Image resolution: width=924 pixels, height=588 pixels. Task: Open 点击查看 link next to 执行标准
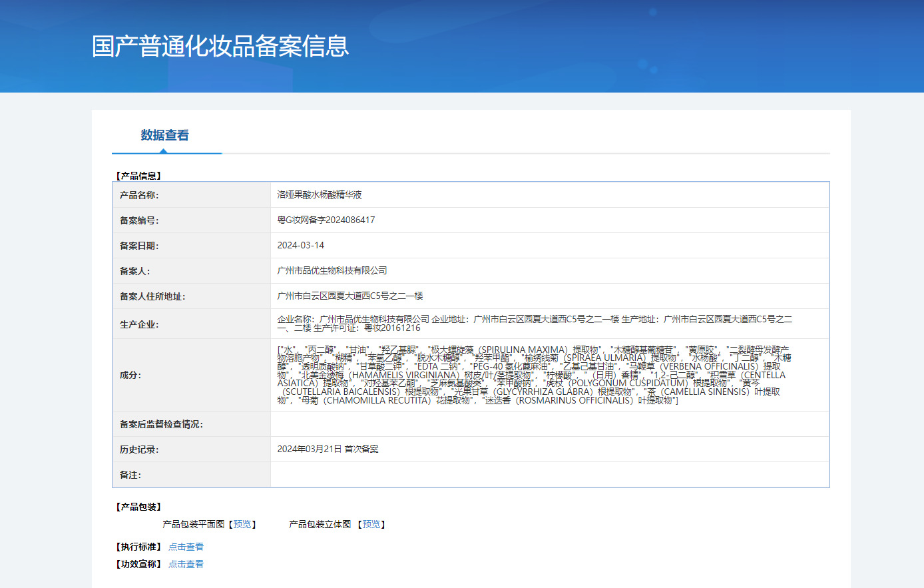click(186, 547)
